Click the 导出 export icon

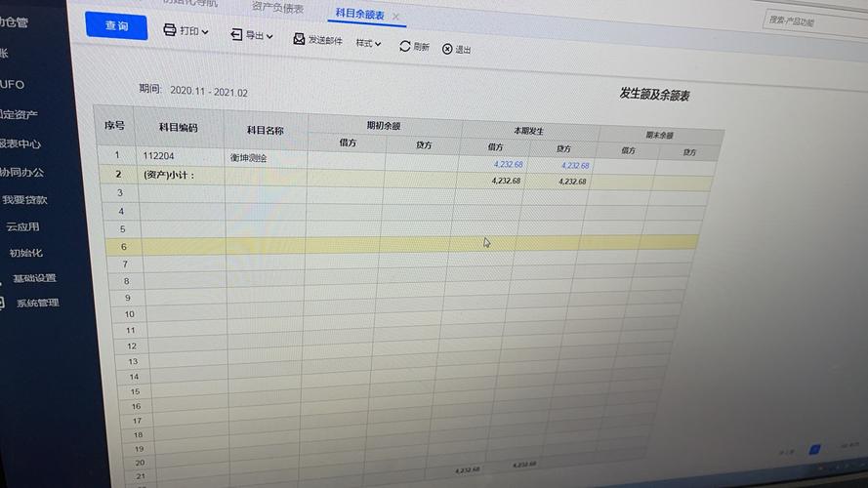tap(236, 35)
